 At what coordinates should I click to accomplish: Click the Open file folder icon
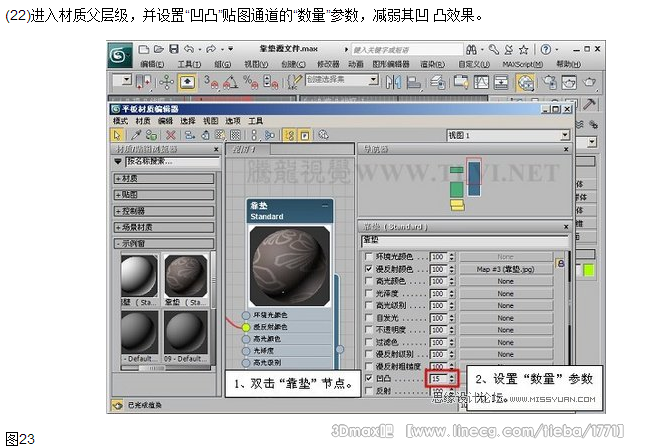159,50
